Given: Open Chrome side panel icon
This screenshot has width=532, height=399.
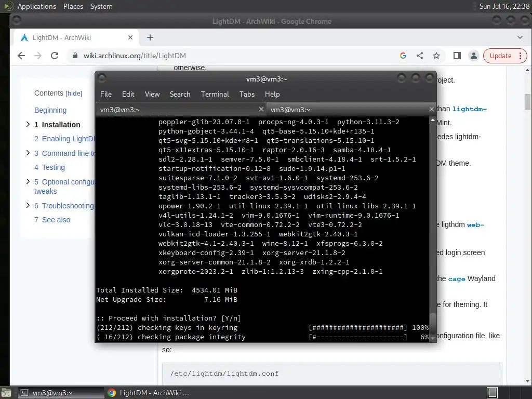Looking at the screenshot, I should pos(457,56).
